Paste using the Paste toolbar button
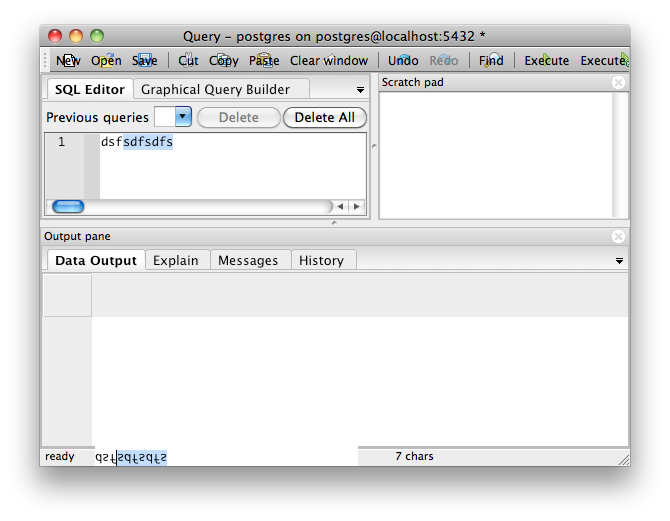670x521 pixels. click(264, 60)
